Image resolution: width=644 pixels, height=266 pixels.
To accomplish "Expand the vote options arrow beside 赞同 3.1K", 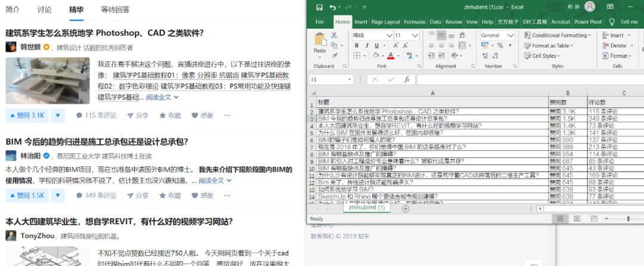I will tap(57, 115).
